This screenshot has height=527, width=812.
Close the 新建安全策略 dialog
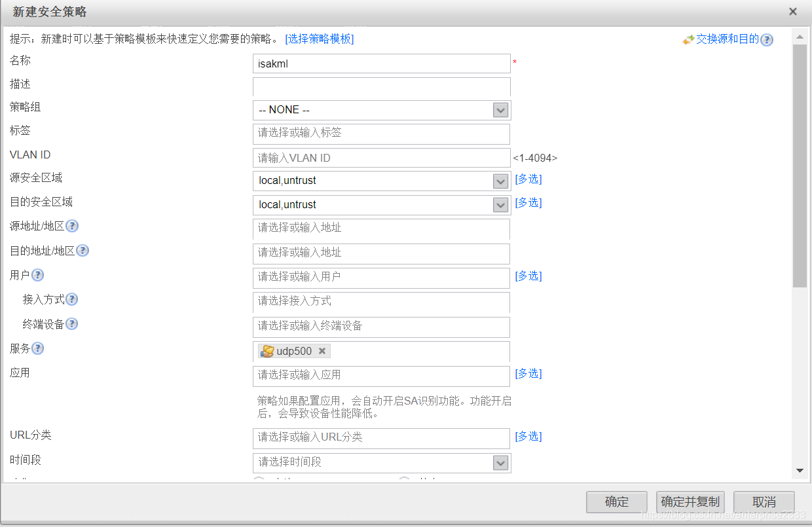[x=793, y=12]
